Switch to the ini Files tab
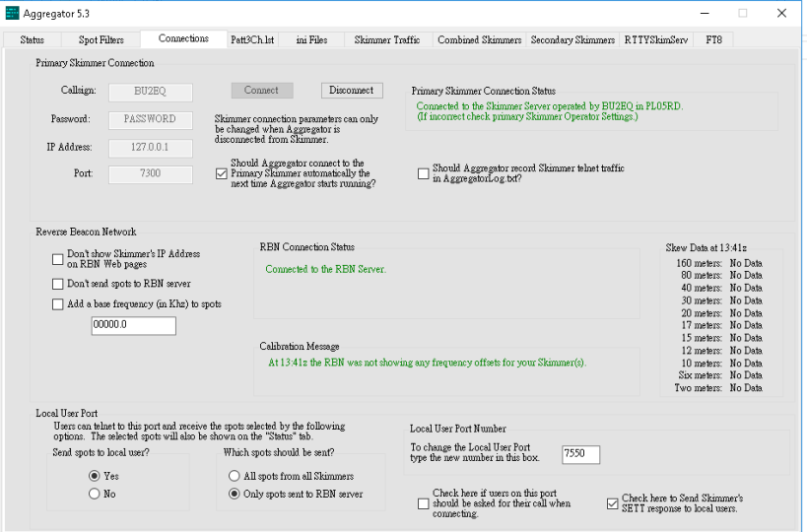 click(x=311, y=39)
